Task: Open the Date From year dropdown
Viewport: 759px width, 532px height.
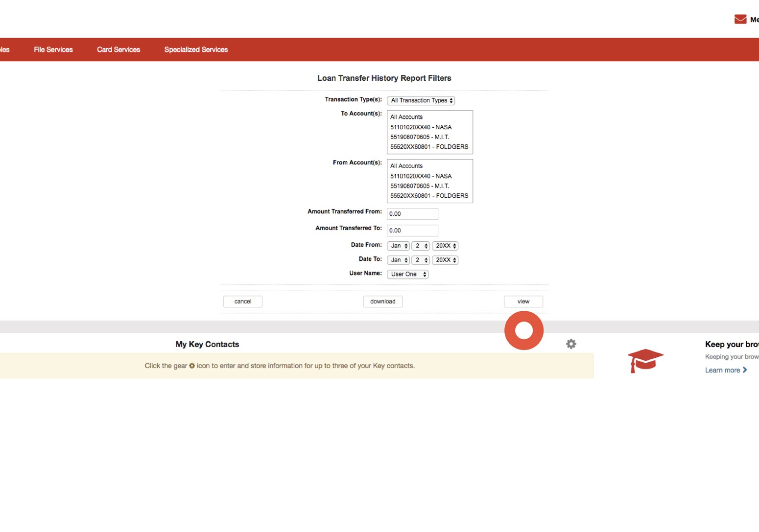Action: point(445,246)
